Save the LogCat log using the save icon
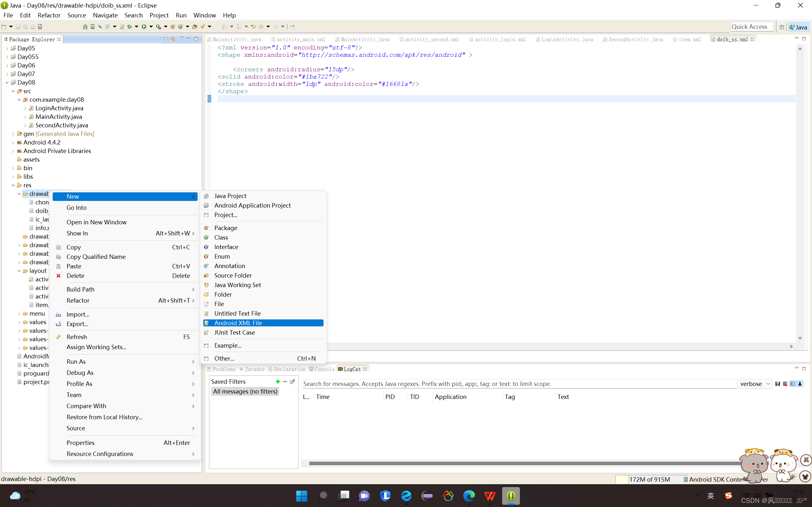The image size is (812, 507). pos(778,384)
